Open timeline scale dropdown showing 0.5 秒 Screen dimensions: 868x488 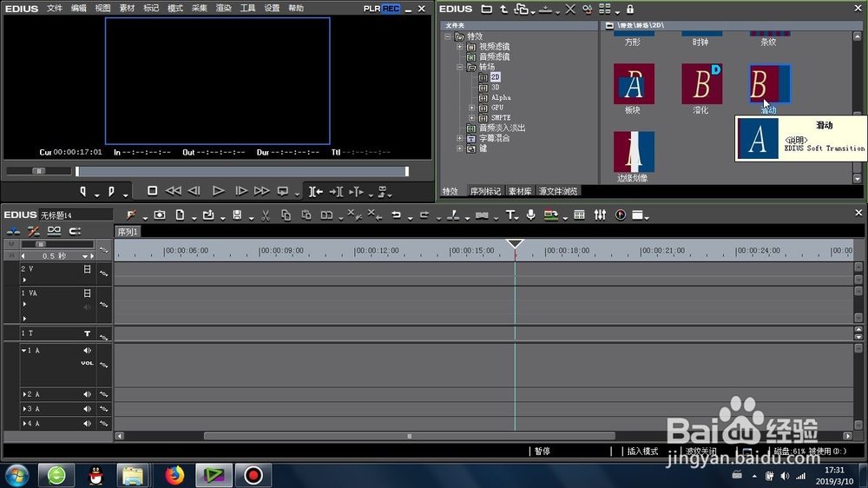[85, 256]
